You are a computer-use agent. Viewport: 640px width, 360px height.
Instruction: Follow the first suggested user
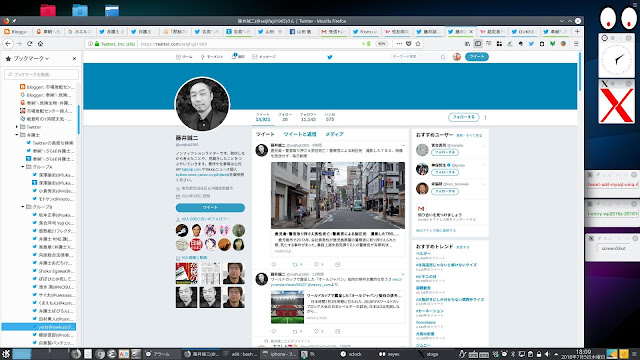(445, 153)
